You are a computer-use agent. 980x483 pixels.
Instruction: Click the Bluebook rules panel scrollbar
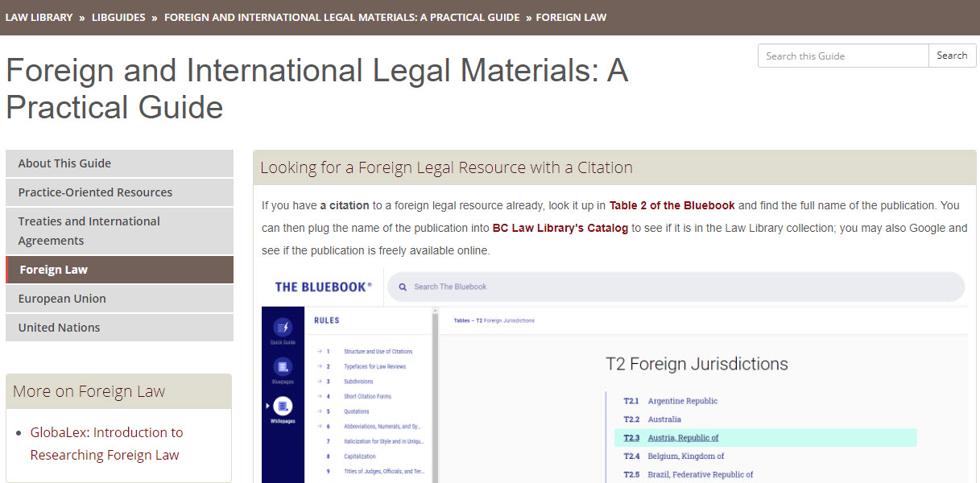click(x=436, y=396)
